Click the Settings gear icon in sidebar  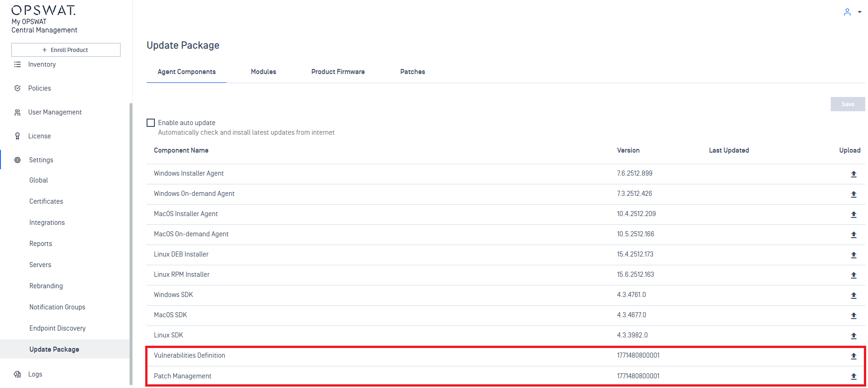(17, 160)
